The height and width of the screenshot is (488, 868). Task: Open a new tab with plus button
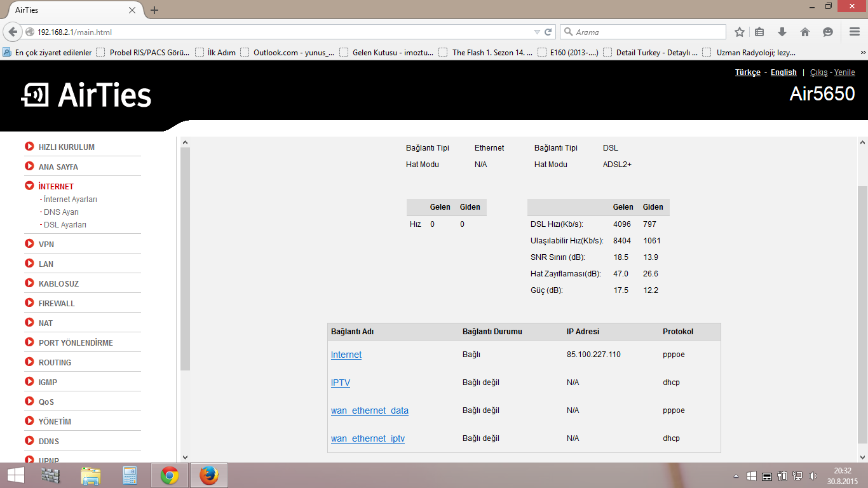click(x=154, y=10)
